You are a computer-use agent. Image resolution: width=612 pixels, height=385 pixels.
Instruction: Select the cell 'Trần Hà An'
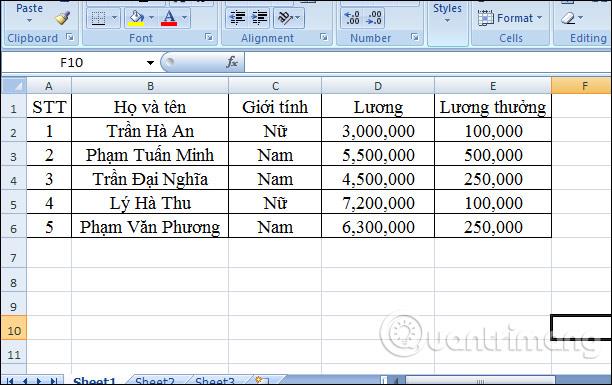click(150, 130)
